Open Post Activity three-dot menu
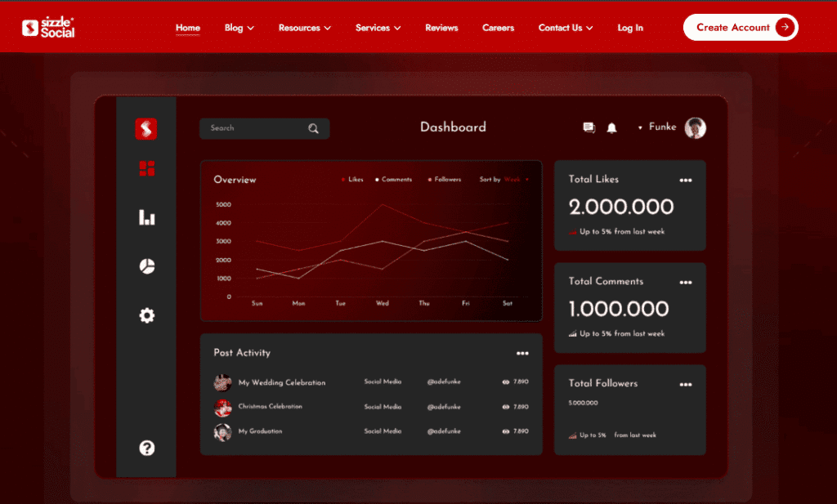The width and height of the screenshot is (837, 504). tap(522, 353)
